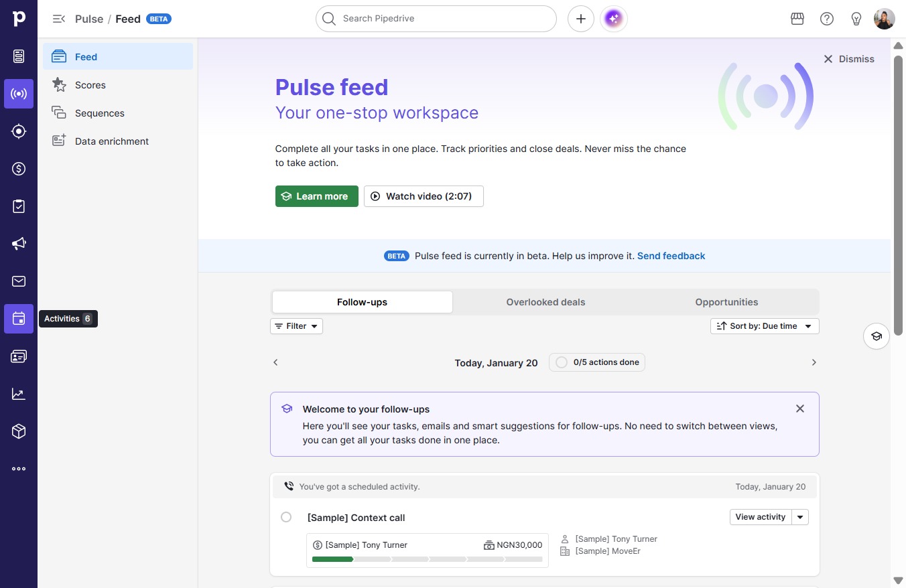The height and width of the screenshot is (588, 906).
Task: Open Mail via the envelope sidebar icon
Action: click(x=19, y=281)
